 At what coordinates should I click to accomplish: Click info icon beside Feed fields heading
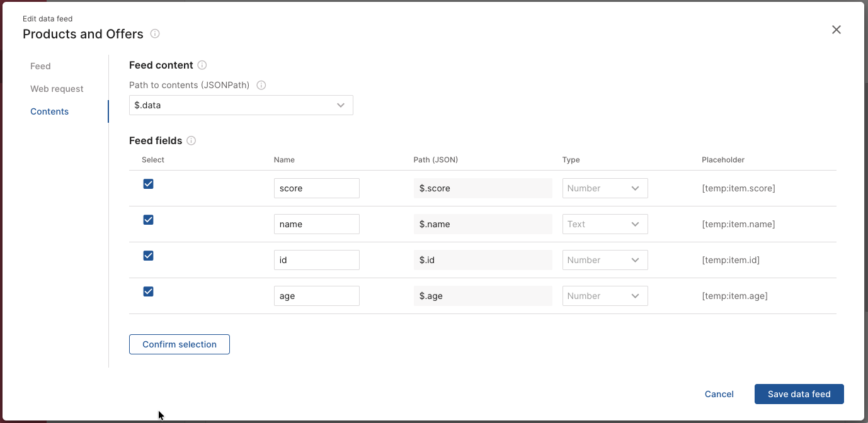pyautogui.click(x=191, y=140)
